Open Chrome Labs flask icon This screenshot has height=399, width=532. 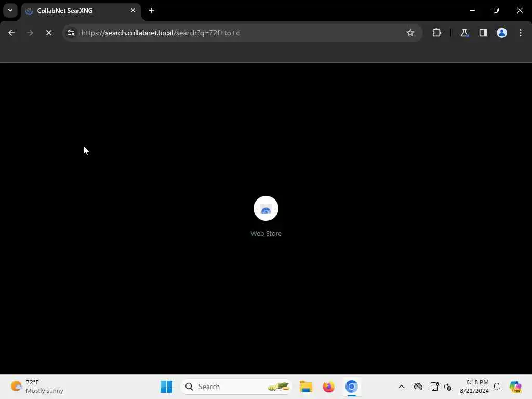464,33
